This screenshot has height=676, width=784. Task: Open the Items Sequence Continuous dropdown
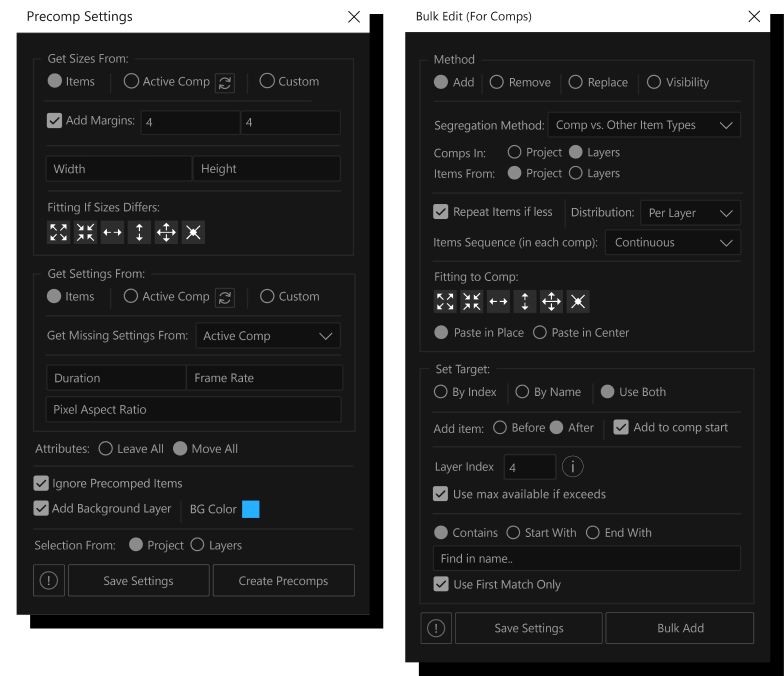pos(673,243)
